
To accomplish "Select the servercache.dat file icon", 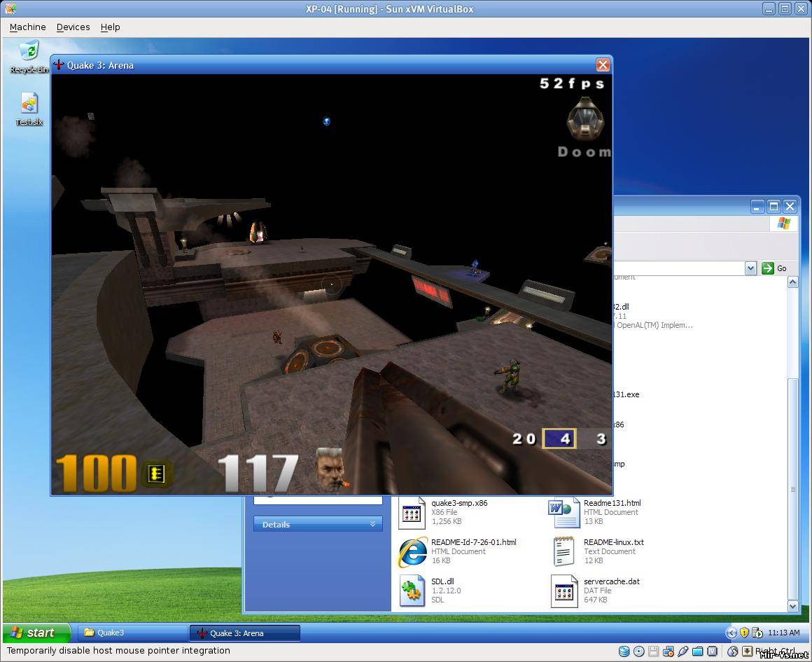I will pos(564,591).
